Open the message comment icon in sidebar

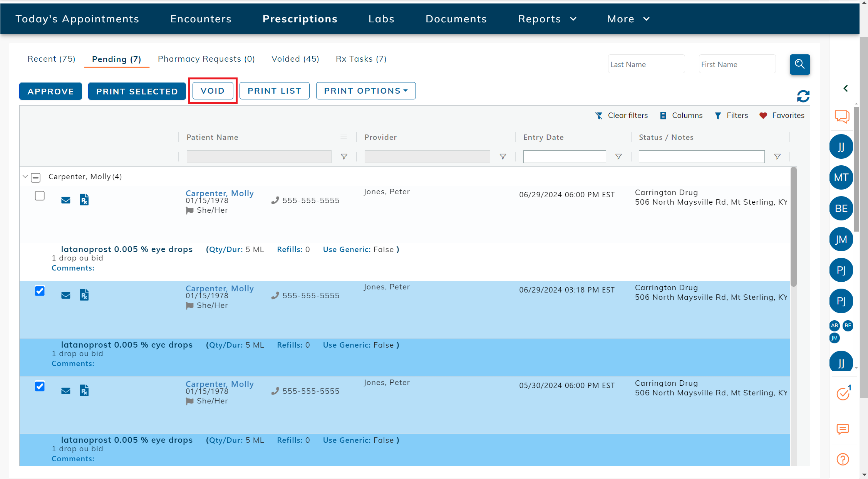[843, 429]
